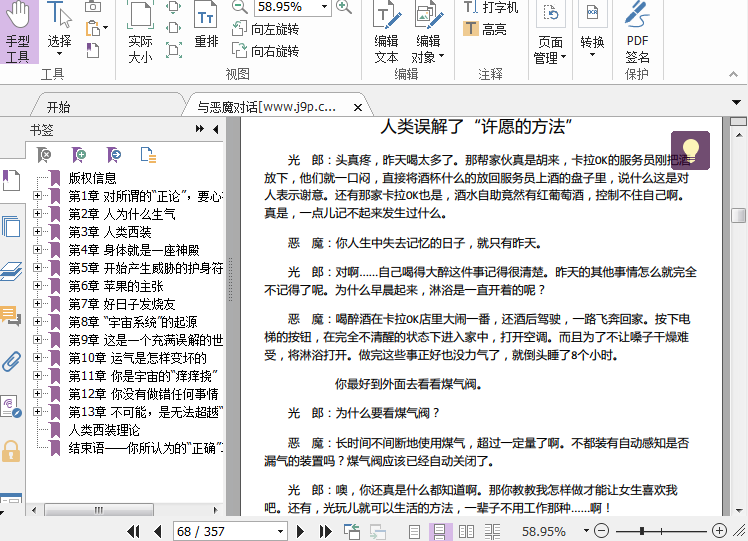Screen dimensions: 748x541
Task: Rotate the view left (向左旋转)
Action: point(266,29)
